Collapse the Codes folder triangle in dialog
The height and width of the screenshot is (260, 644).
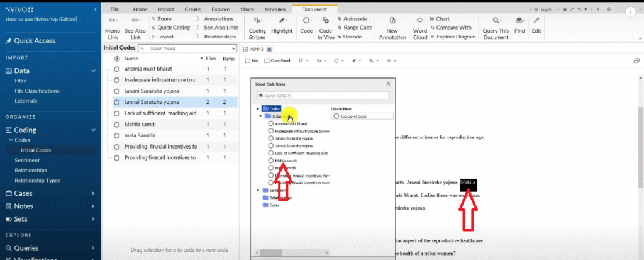coord(258,109)
